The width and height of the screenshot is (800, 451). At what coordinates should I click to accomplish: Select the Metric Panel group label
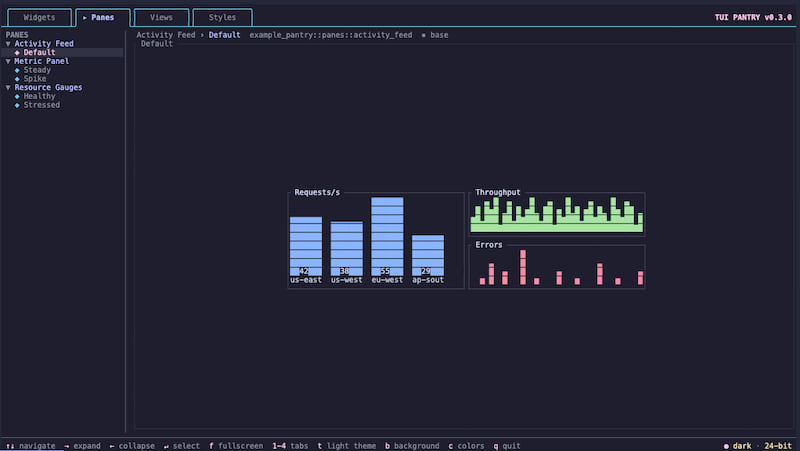click(x=41, y=61)
